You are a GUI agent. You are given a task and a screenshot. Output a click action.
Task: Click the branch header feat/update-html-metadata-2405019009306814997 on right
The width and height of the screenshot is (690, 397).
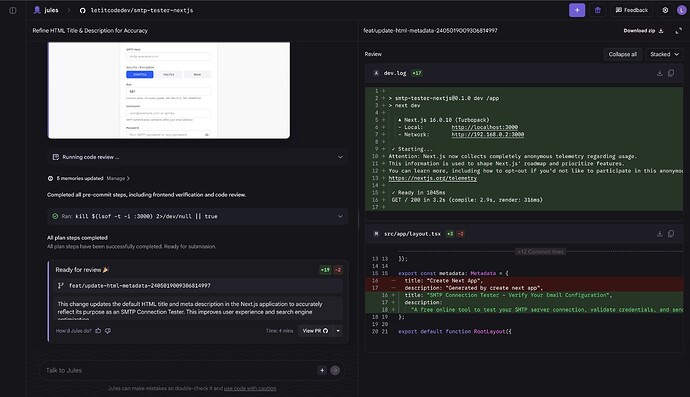click(x=430, y=30)
